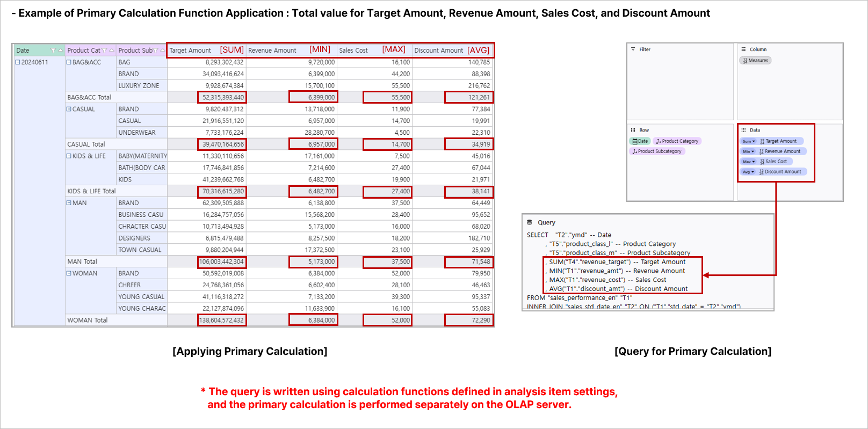Select the Product Category chip in Row area
This screenshot has width=868, height=429.
coord(677,141)
